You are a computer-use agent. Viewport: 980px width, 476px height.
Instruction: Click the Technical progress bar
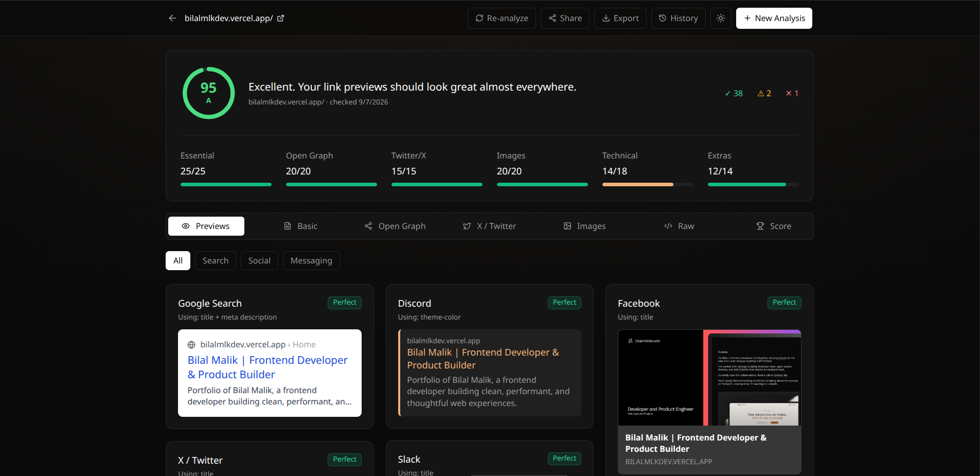point(648,184)
